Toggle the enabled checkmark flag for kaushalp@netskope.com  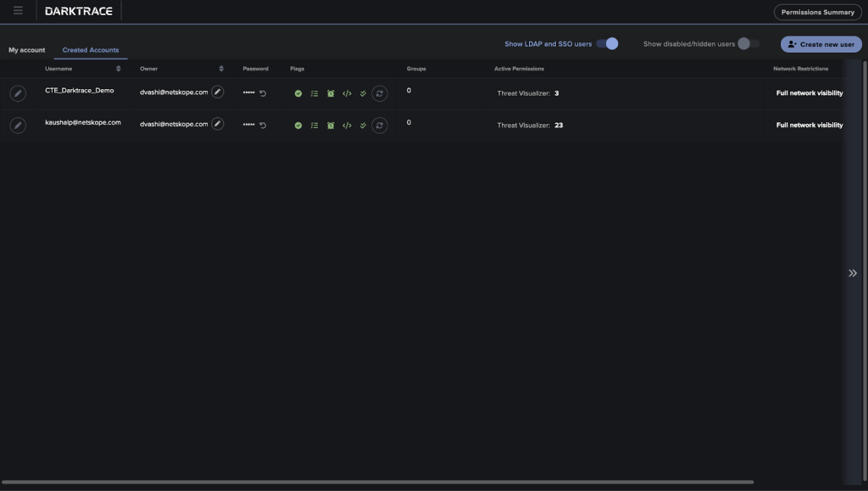pyautogui.click(x=298, y=126)
